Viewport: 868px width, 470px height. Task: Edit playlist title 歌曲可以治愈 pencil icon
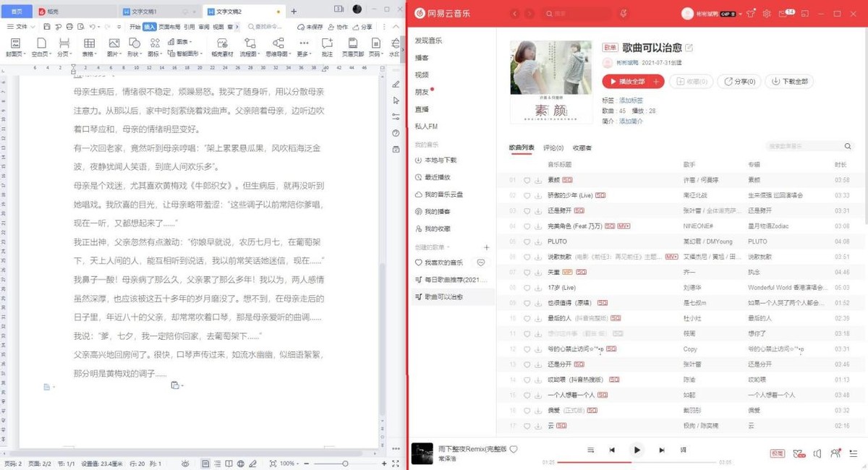689,48
